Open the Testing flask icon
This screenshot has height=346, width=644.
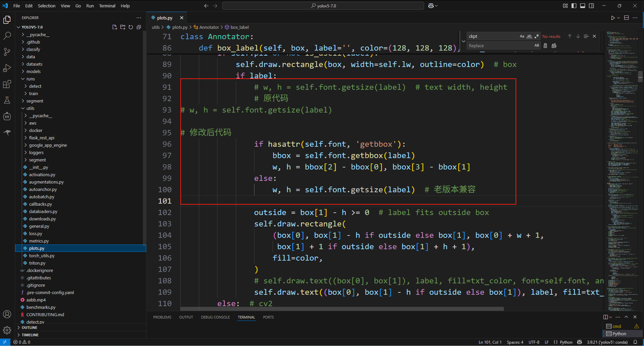pos(7,100)
